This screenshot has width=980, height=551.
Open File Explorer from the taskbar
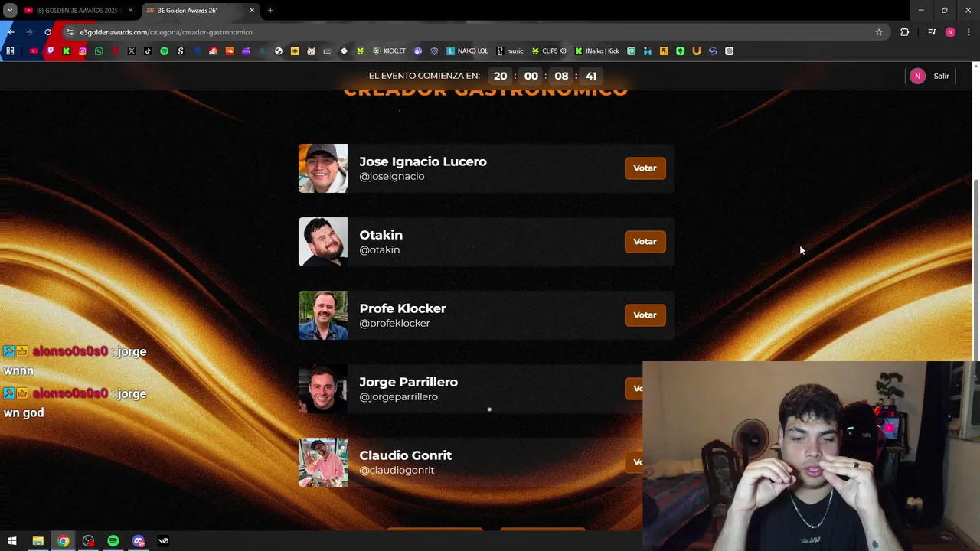[38, 541]
